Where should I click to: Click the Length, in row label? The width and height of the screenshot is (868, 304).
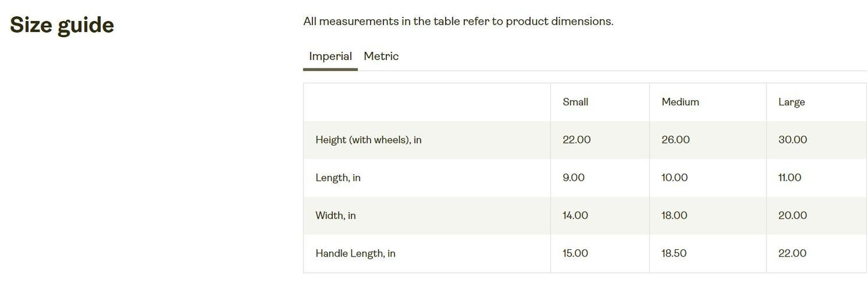(x=338, y=178)
